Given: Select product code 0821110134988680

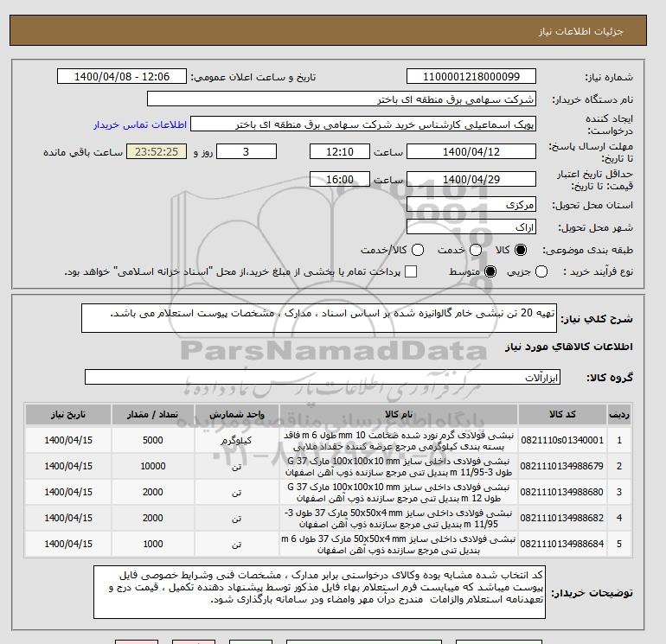Looking at the screenshot, I should tap(562, 492).
